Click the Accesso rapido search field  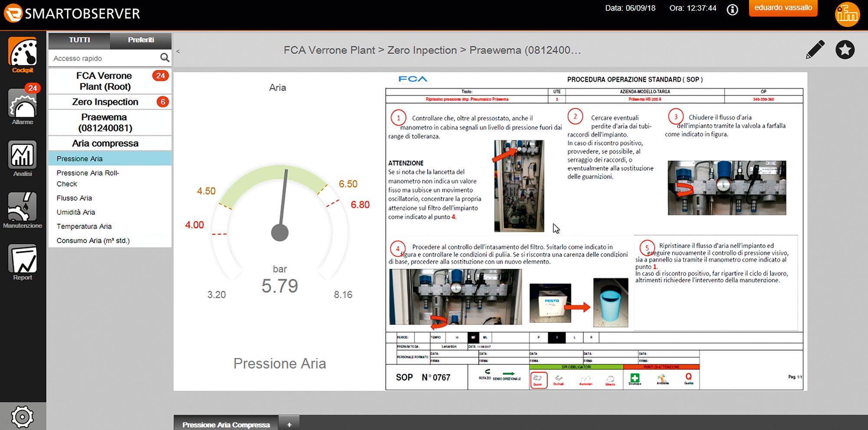point(104,58)
